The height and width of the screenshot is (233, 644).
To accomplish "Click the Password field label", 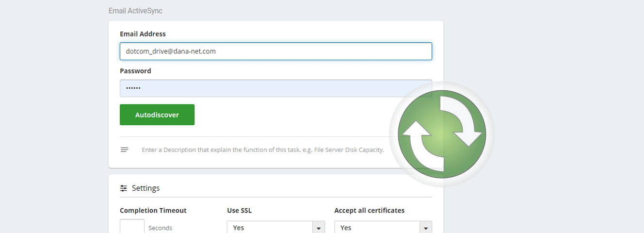I will click(135, 71).
